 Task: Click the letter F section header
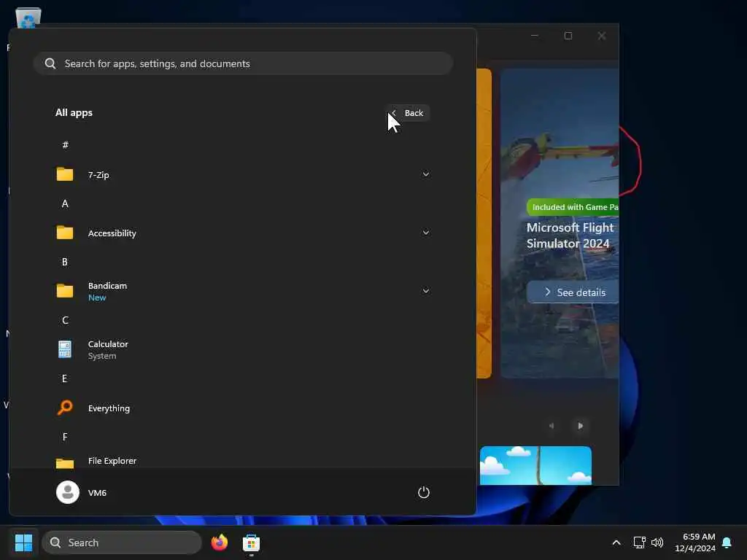(65, 437)
